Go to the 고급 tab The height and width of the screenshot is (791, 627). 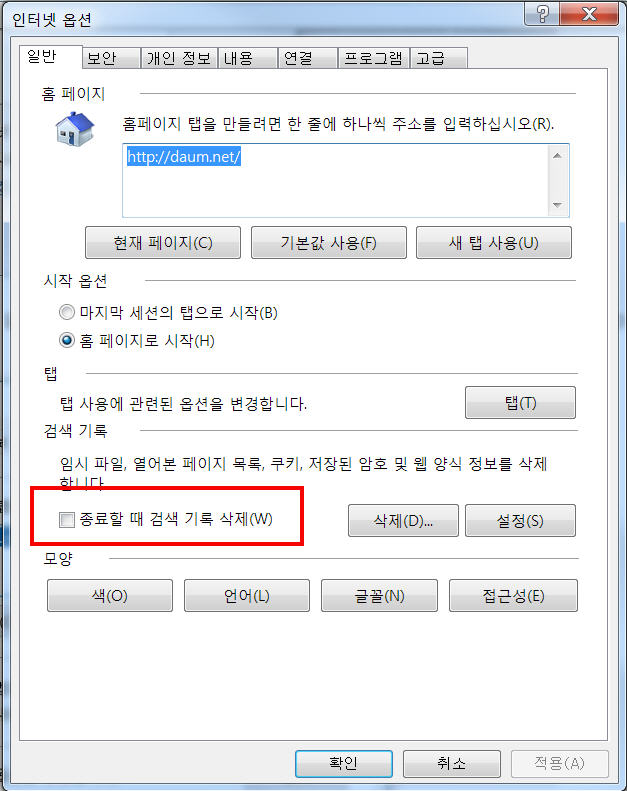click(x=439, y=59)
